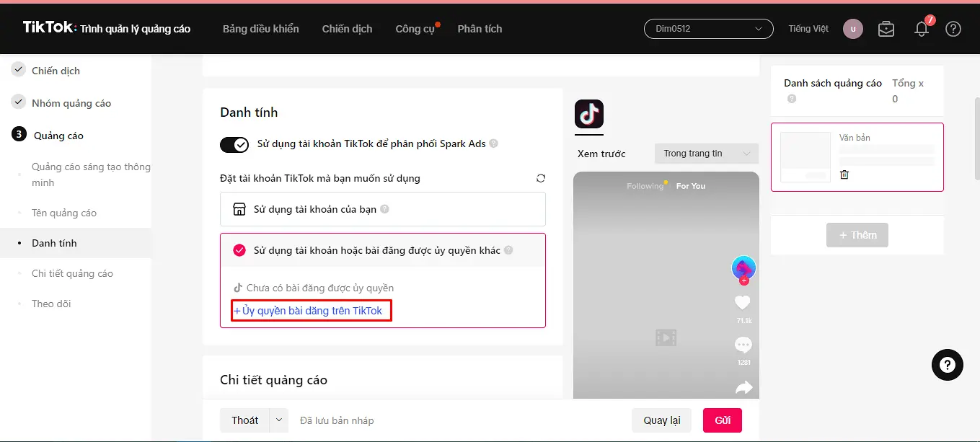Switch preview to 'Following' tab
The width and height of the screenshot is (980, 442).
pos(645,186)
